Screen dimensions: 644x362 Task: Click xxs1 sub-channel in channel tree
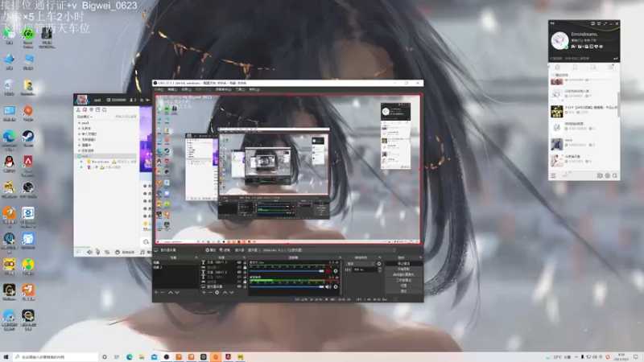(85, 123)
